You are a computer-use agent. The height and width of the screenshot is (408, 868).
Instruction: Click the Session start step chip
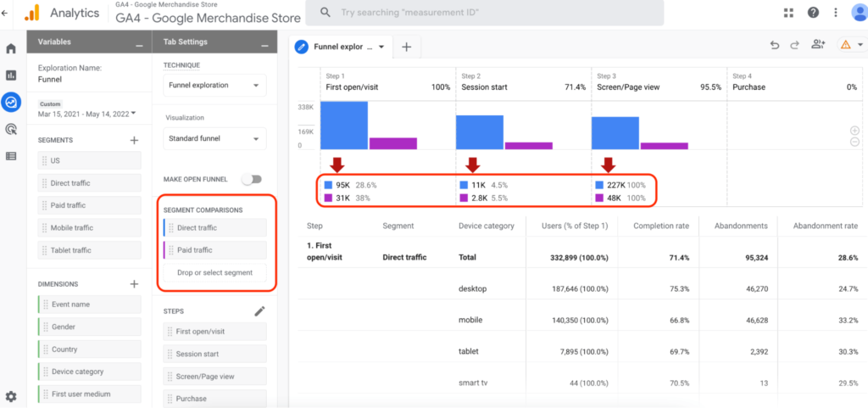[x=214, y=354]
